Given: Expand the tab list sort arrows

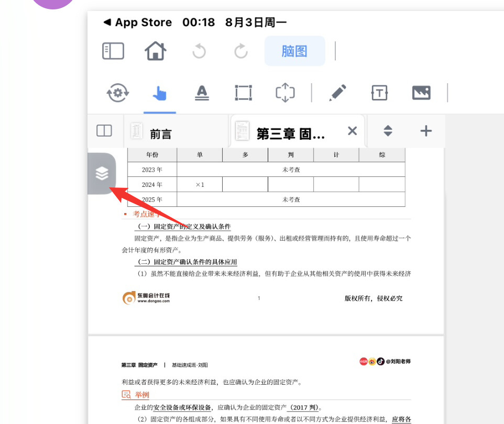Looking at the screenshot, I should 388,131.
